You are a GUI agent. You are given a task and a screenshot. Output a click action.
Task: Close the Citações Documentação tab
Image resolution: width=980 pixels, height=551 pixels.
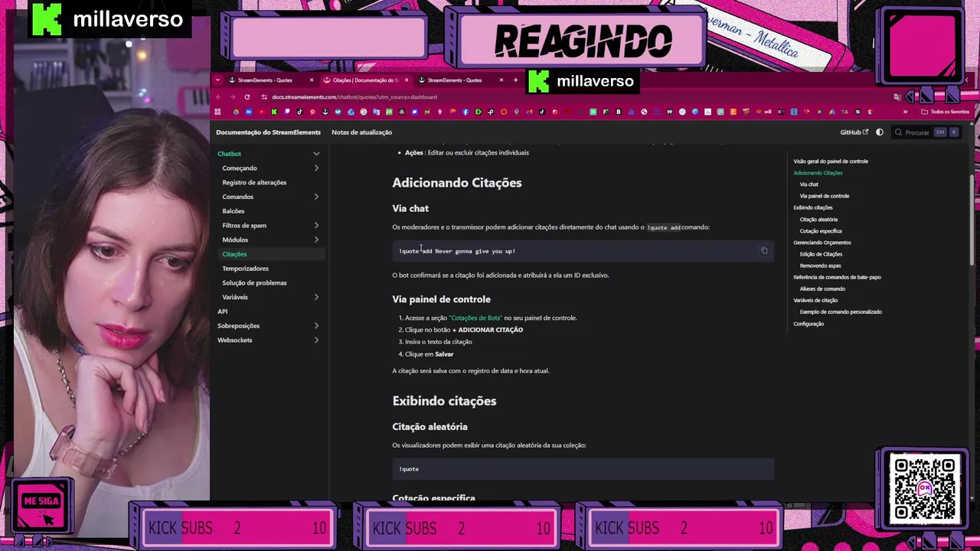point(406,80)
